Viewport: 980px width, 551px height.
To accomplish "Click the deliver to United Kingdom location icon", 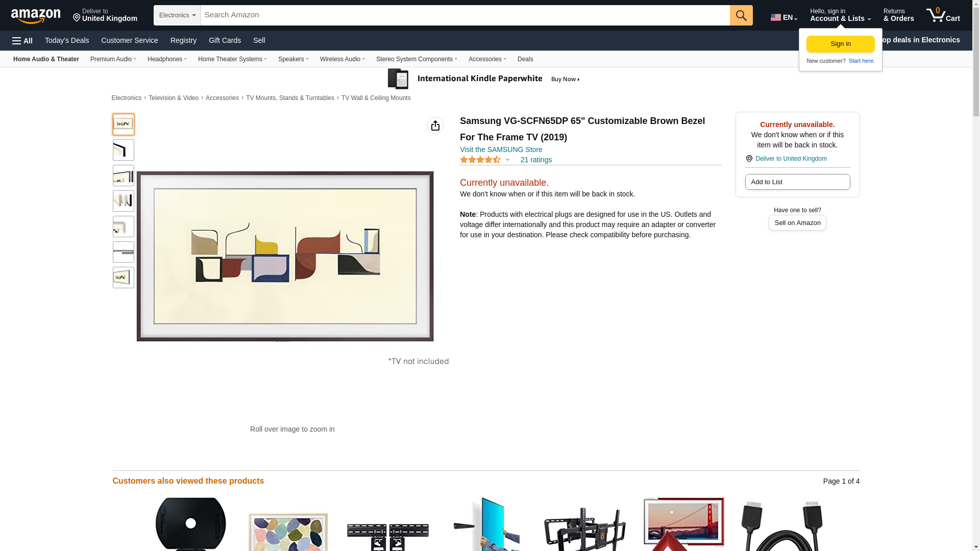I will 749,159.
